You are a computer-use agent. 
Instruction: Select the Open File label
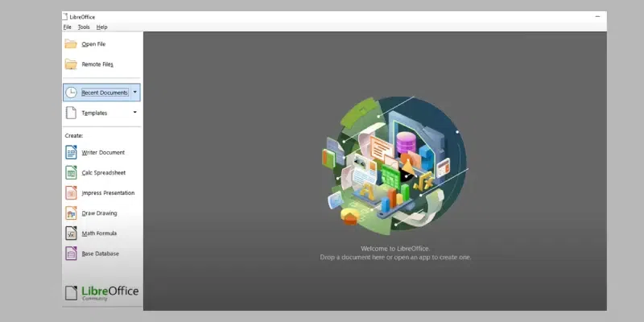(93, 44)
